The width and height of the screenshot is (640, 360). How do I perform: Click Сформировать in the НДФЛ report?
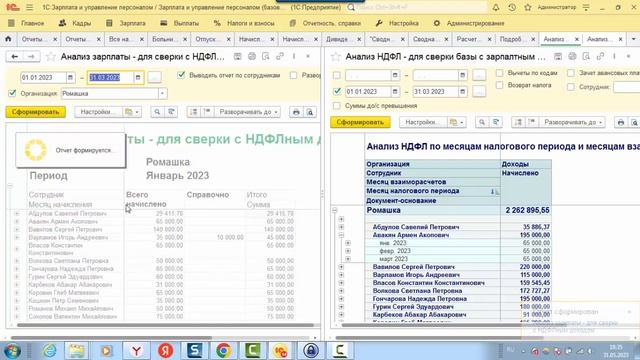[x=360, y=122]
